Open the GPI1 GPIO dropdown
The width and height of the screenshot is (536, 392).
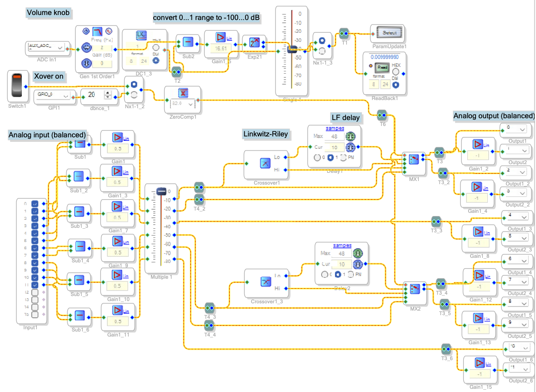(x=67, y=97)
